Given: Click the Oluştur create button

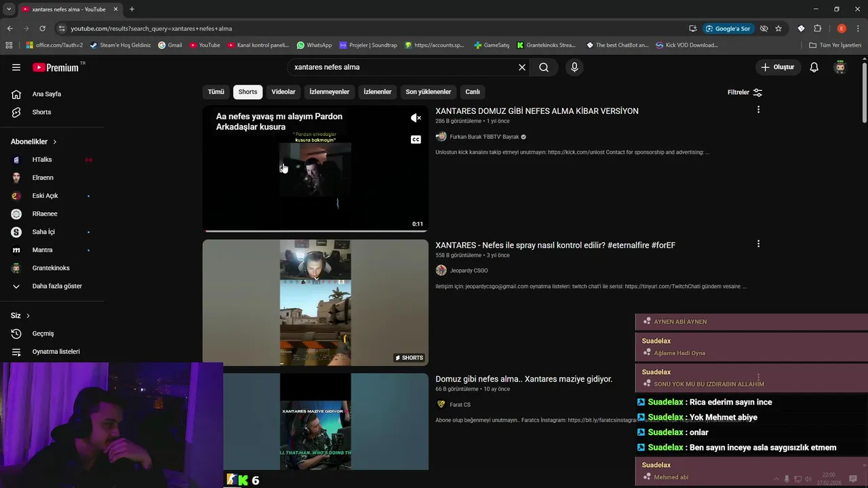Looking at the screenshot, I should pos(777,67).
